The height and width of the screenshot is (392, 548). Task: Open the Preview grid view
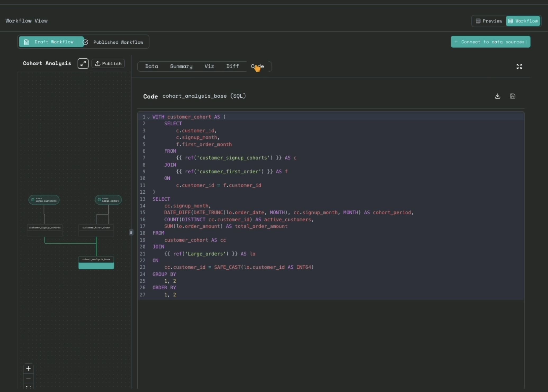point(488,21)
